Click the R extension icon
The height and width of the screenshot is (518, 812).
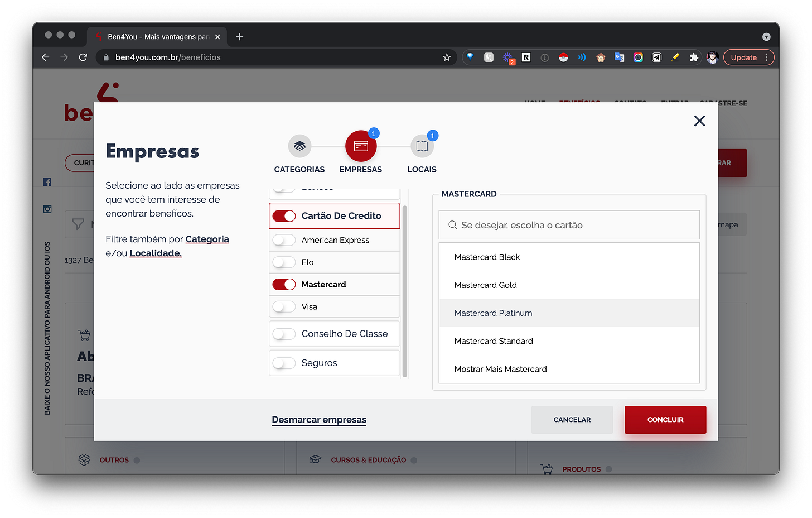[526, 57]
